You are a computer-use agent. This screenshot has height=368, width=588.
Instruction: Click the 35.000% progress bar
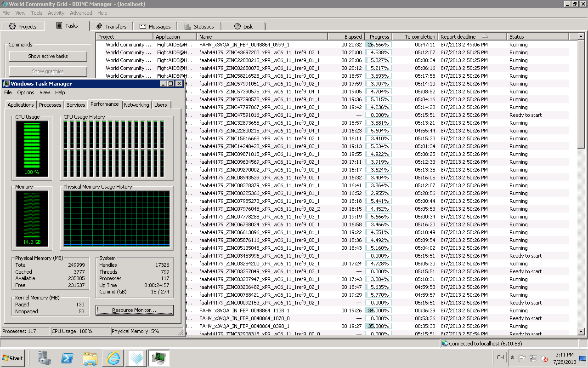378,326
